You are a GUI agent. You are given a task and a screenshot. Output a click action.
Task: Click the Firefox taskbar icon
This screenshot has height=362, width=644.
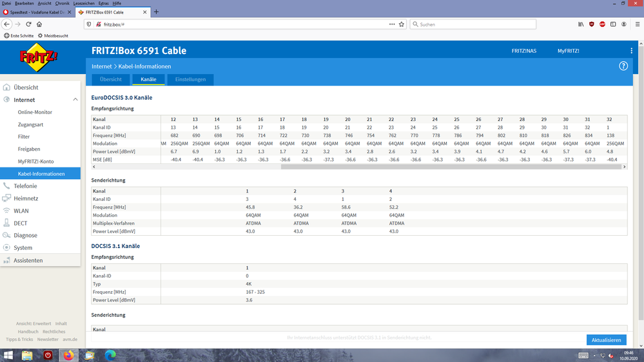point(68,356)
